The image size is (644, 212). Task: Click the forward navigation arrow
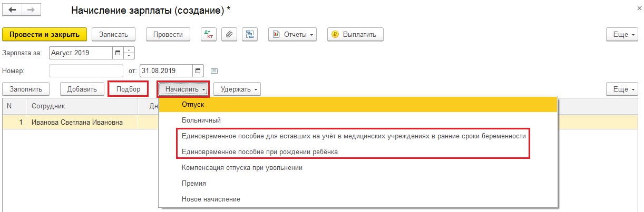pyautogui.click(x=31, y=10)
